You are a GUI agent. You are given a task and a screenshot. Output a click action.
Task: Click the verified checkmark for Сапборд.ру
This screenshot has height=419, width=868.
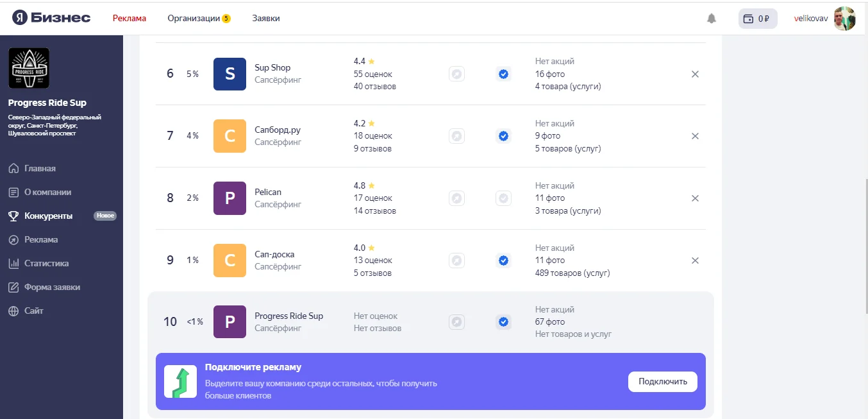pyautogui.click(x=503, y=136)
